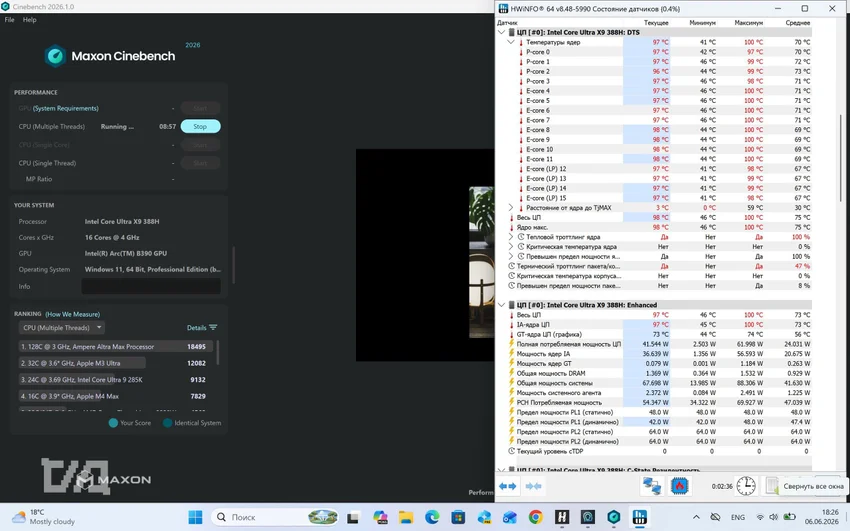850x531 pixels.
Task: Click the ENG language indicator in tray
Action: [738, 517]
